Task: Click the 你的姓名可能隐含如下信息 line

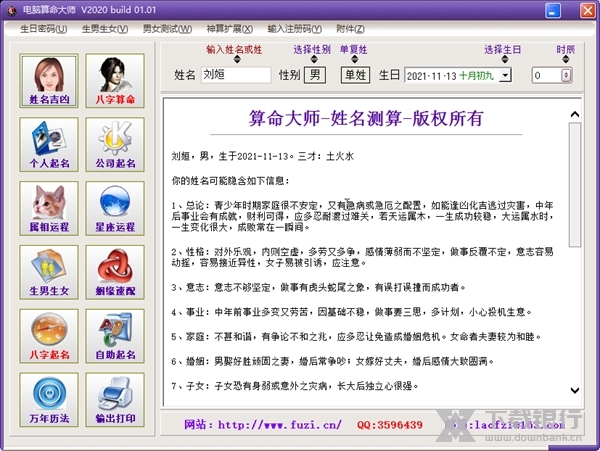Action: click(230, 181)
